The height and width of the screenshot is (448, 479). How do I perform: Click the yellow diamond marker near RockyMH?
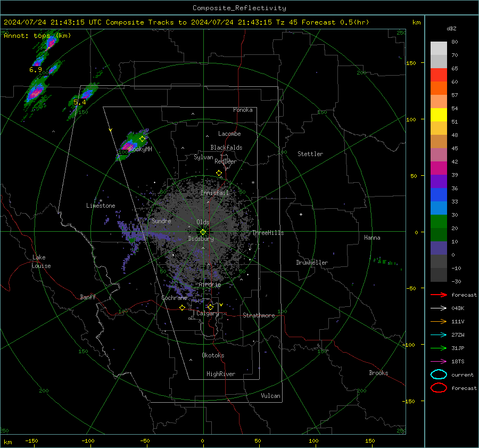142,139
